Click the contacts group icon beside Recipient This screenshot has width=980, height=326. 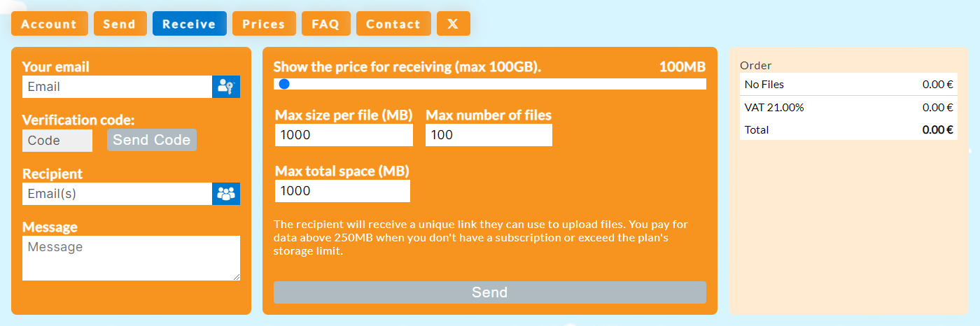tap(225, 194)
